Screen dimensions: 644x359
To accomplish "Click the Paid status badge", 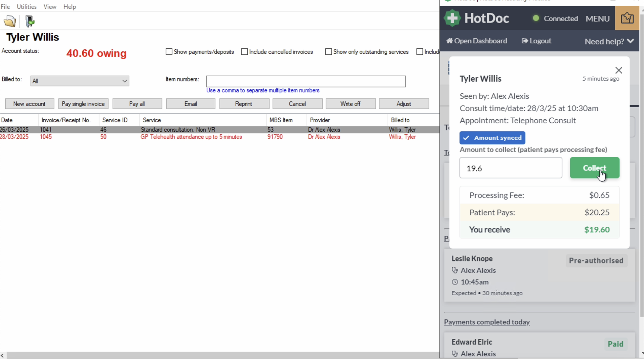I will coord(616,344).
